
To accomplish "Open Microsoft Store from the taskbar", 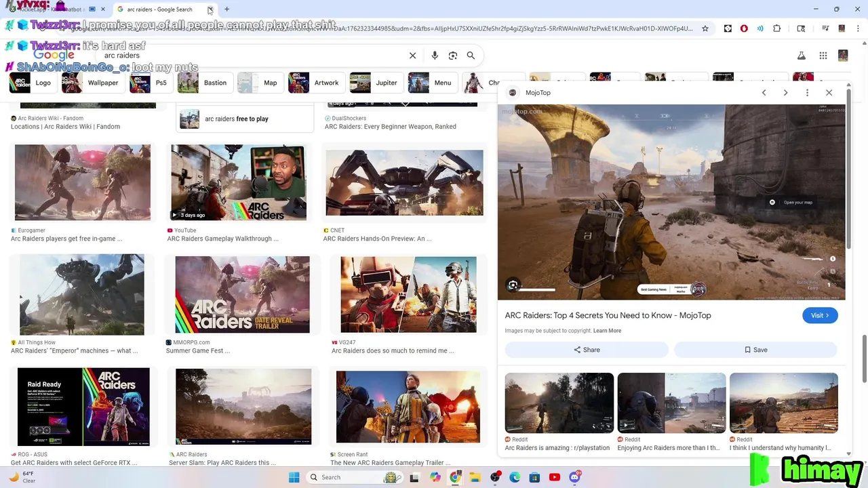I will 534,477.
